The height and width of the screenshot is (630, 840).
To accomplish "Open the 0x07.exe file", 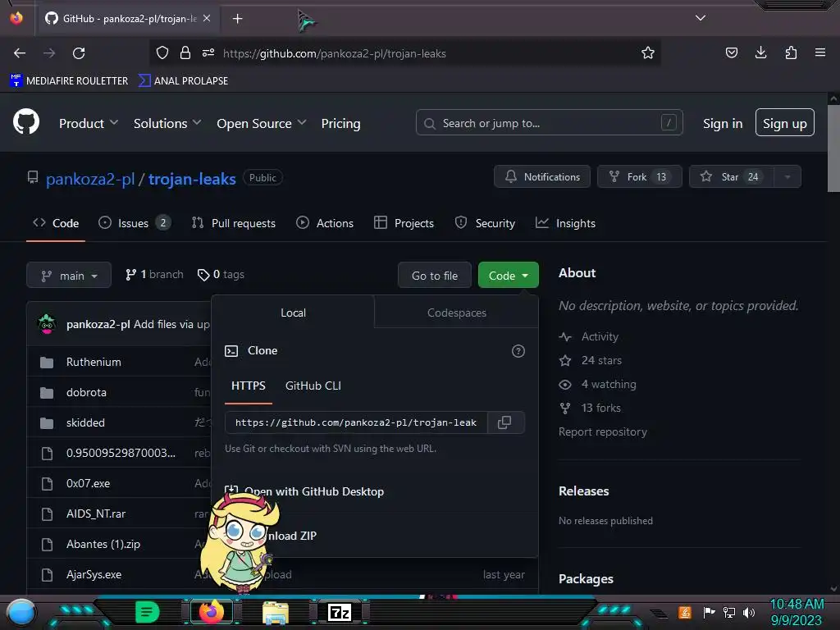I will (x=88, y=483).
